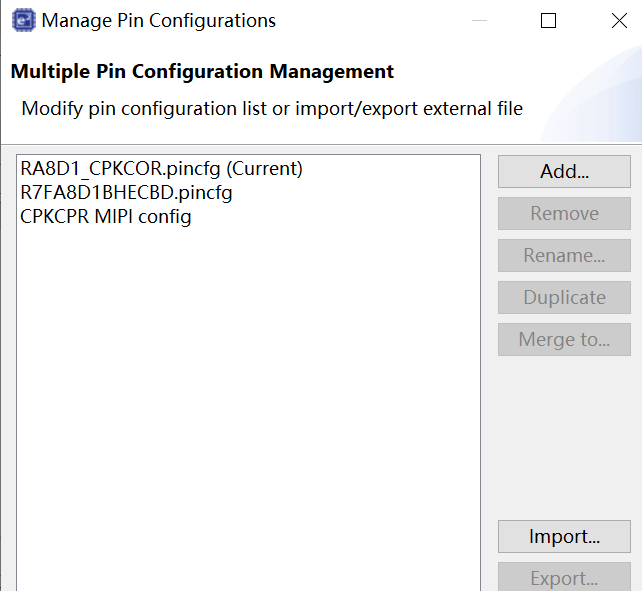Close the Manage Pin Configurations dialog
Viewport: 642px width, 591px height.
pos(619,20)
